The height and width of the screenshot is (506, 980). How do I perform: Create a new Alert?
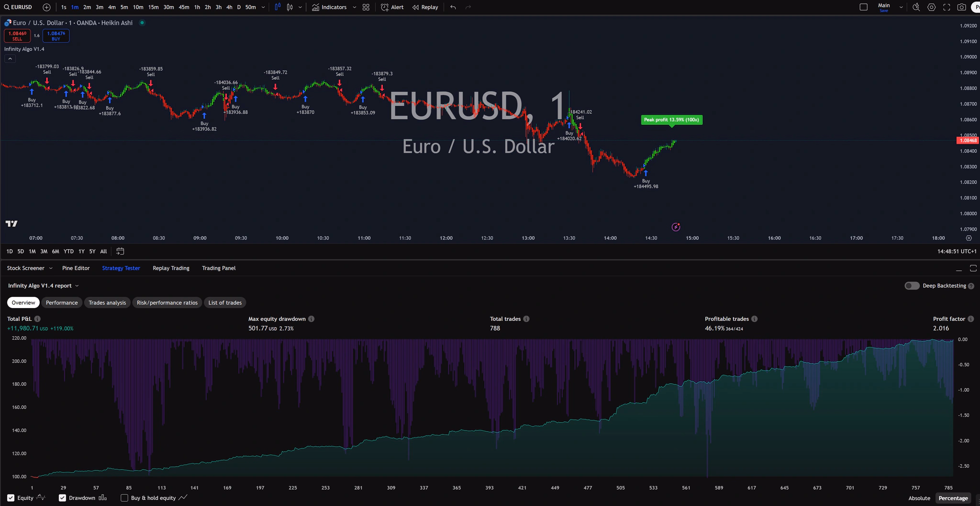click(391, 7)
